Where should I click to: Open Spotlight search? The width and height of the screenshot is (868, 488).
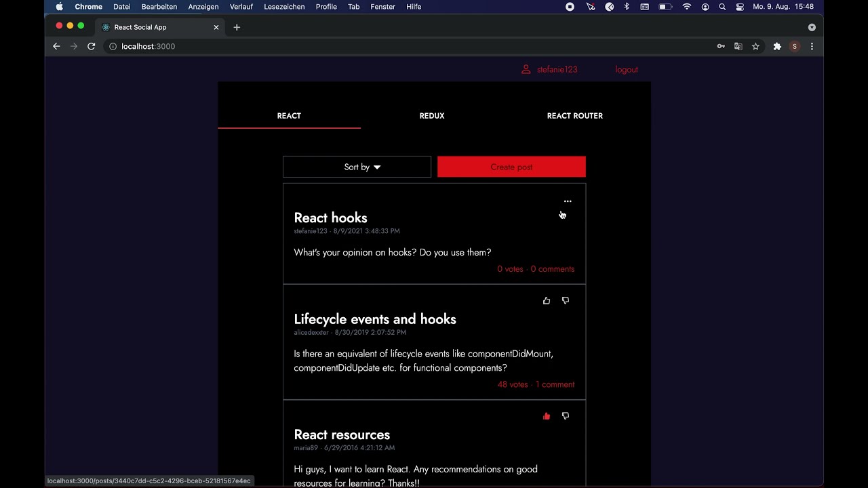[722, 7]
